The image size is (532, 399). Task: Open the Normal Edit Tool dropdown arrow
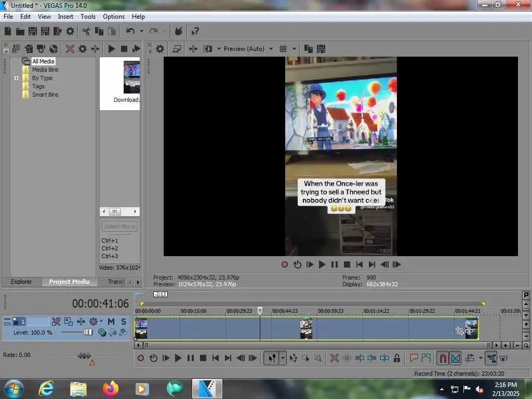point(282,358)
